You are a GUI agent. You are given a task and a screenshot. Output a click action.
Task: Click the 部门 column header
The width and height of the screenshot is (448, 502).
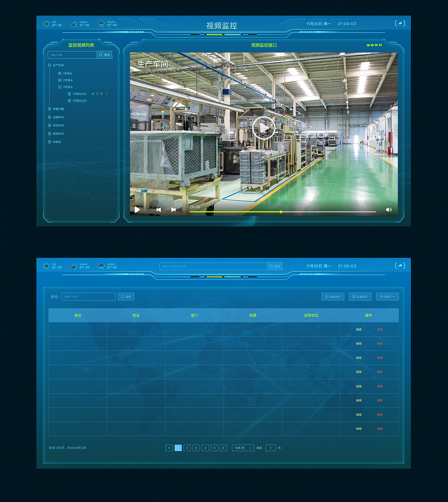tap(195, 316)
